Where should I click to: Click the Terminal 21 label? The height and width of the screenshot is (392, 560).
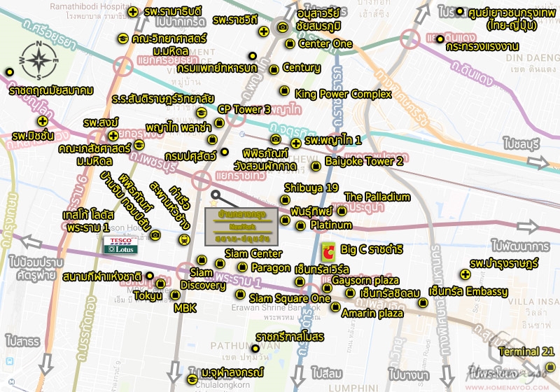(526, 351)
